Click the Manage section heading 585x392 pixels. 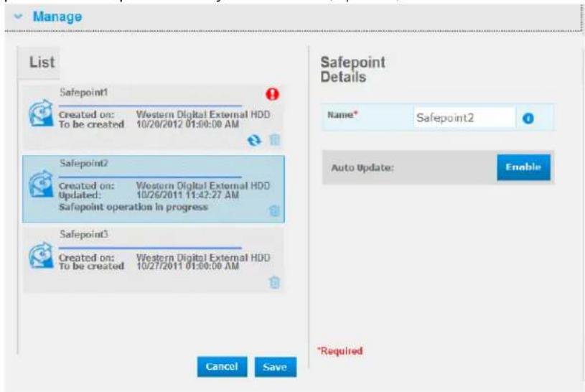pyautogui.click(x=57, y=17)
